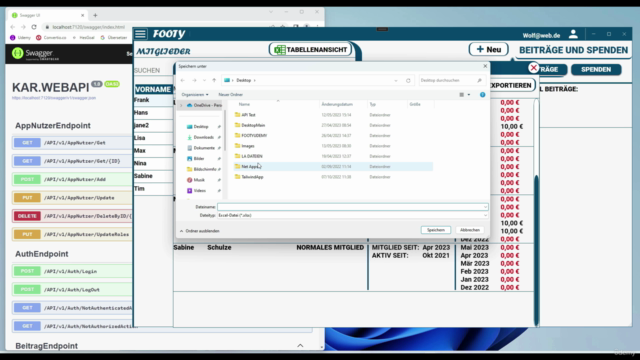Viewport: 640px width, 360px height.
Task: Open the Übersetzer bookmark in Chrome
Action: click(114, 38)
